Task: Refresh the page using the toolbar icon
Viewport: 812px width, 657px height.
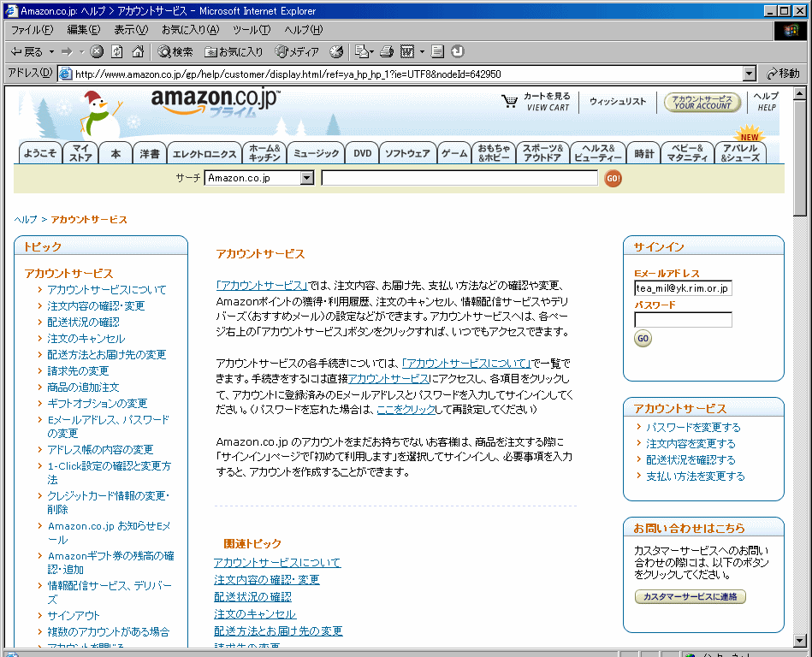Action: 117,51
